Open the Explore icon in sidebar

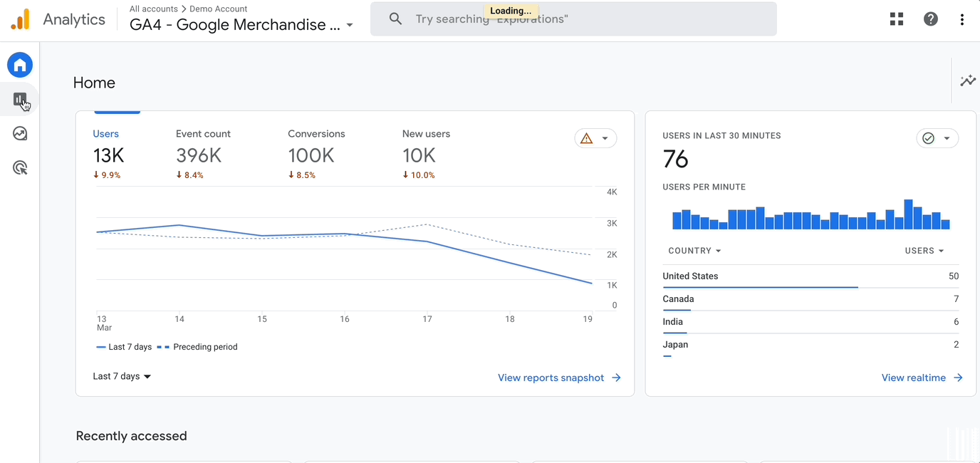click(20, 134)
